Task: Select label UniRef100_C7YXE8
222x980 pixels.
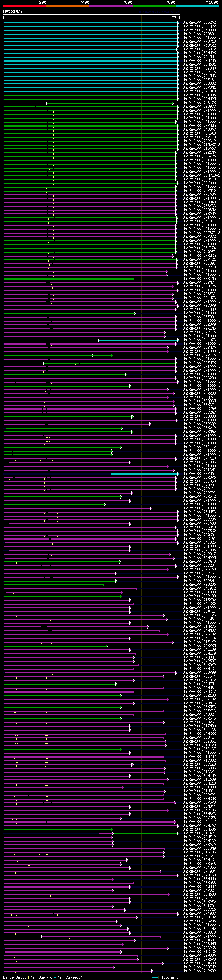Action: 199,818
